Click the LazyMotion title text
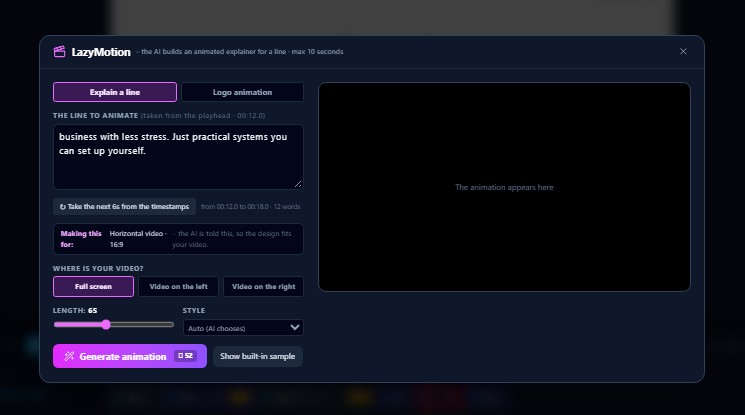Viewport: 745px width, 415px height. tap(101, 52)
